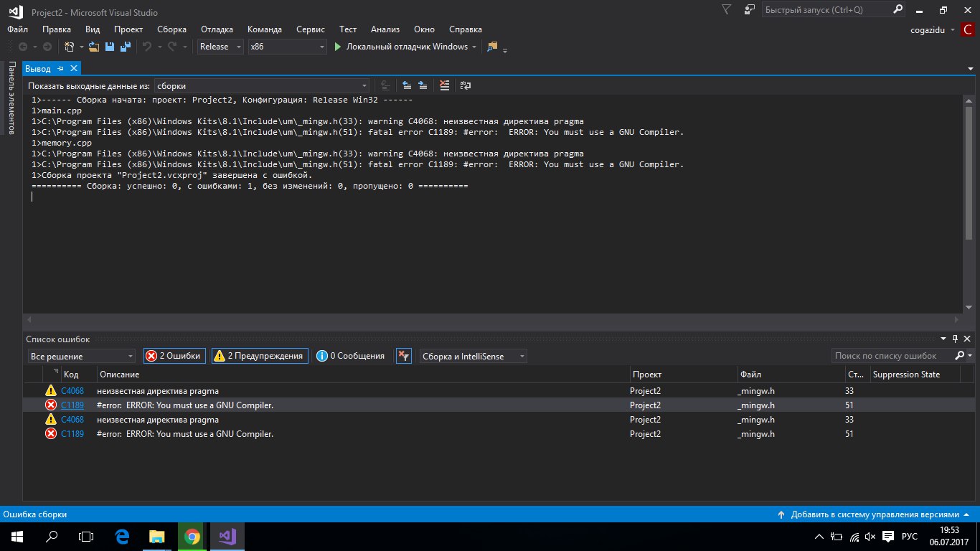Viewport: 980px width, 551px height.
Task: Click the Save All toolbar icon
Action: tap(125, 47)
